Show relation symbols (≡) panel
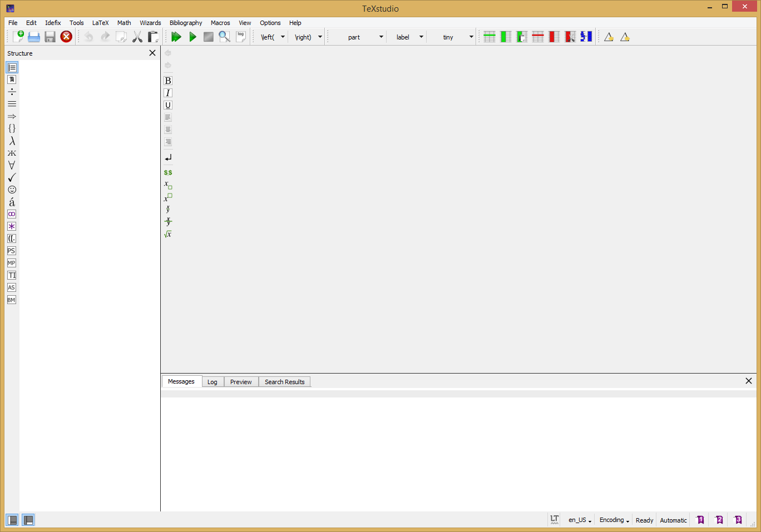 click(12, 104)
